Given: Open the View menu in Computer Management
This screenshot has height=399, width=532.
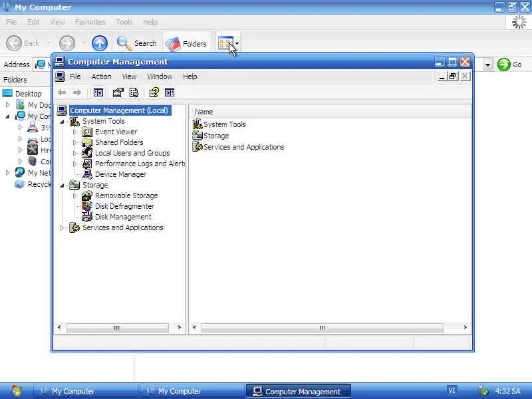Looking at the screenshot, I should coord(129,76).
